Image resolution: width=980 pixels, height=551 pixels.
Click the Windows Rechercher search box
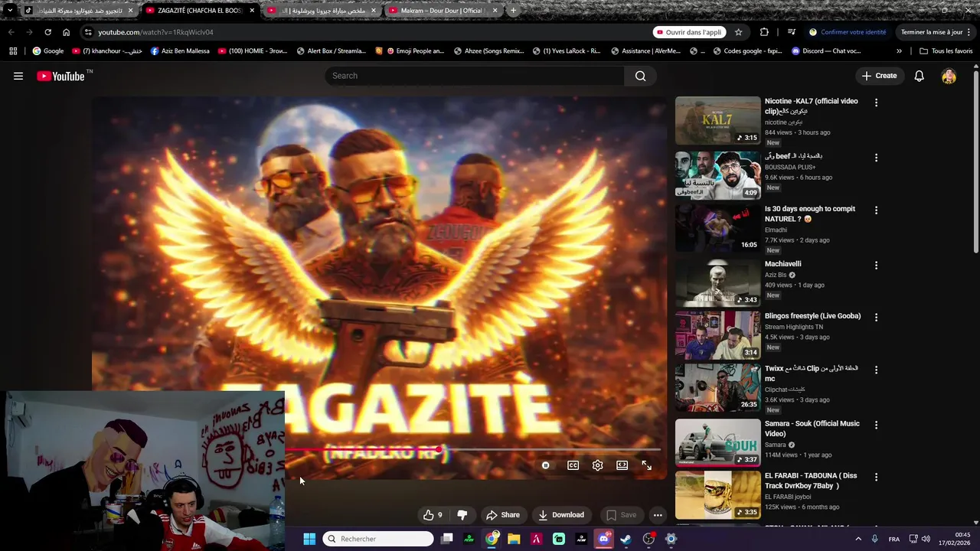[378, 539]
